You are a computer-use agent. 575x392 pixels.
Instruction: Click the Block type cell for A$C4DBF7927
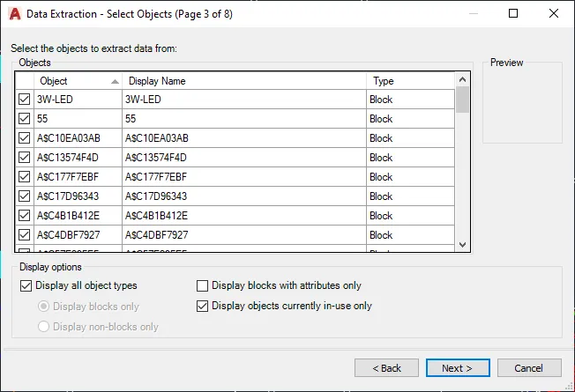coord(410,235)
